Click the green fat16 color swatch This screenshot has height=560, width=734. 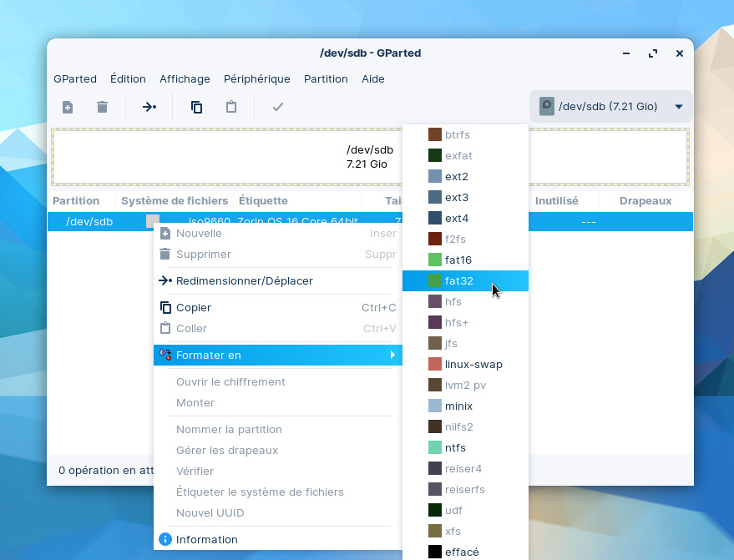tap(434, 260)
